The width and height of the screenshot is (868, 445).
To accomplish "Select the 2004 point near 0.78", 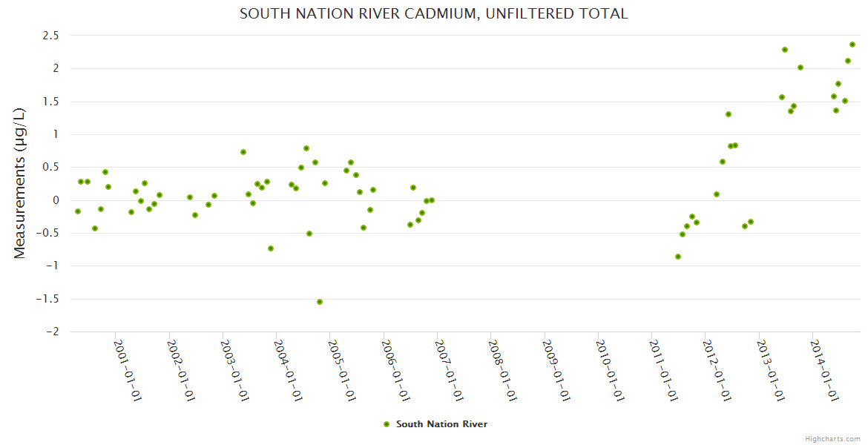I will (306, 148).
